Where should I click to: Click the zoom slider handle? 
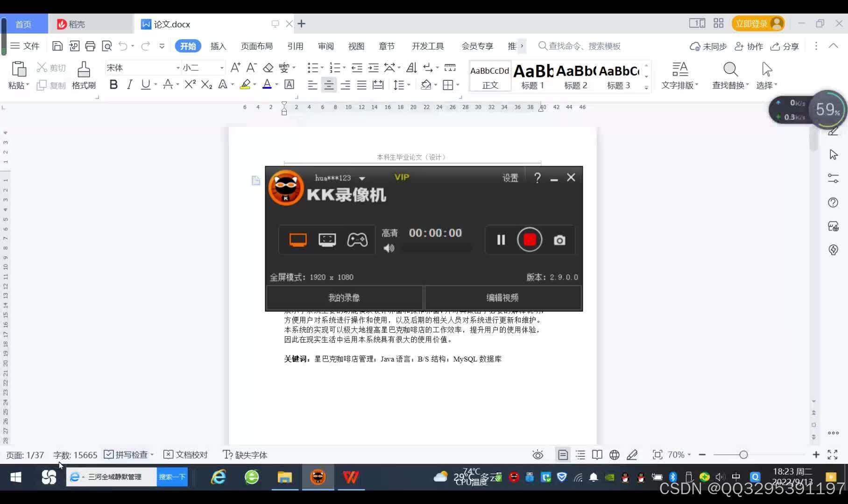pyautogui.click(x=743, y=455)
